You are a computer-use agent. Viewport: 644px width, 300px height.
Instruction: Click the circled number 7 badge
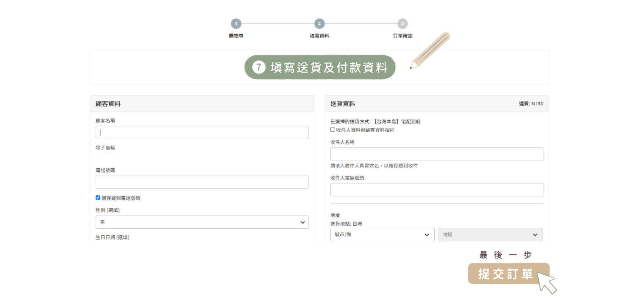pyautogui.click(x=258, y=67)
